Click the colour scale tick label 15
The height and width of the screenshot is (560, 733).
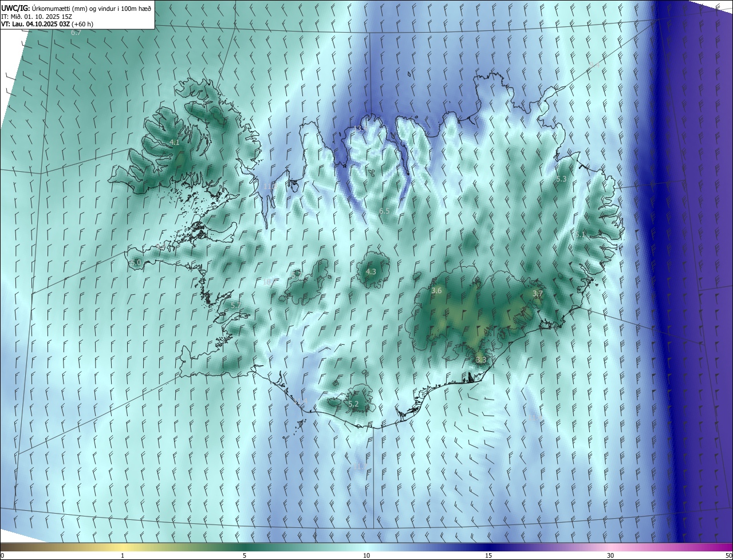click(488, 555)
